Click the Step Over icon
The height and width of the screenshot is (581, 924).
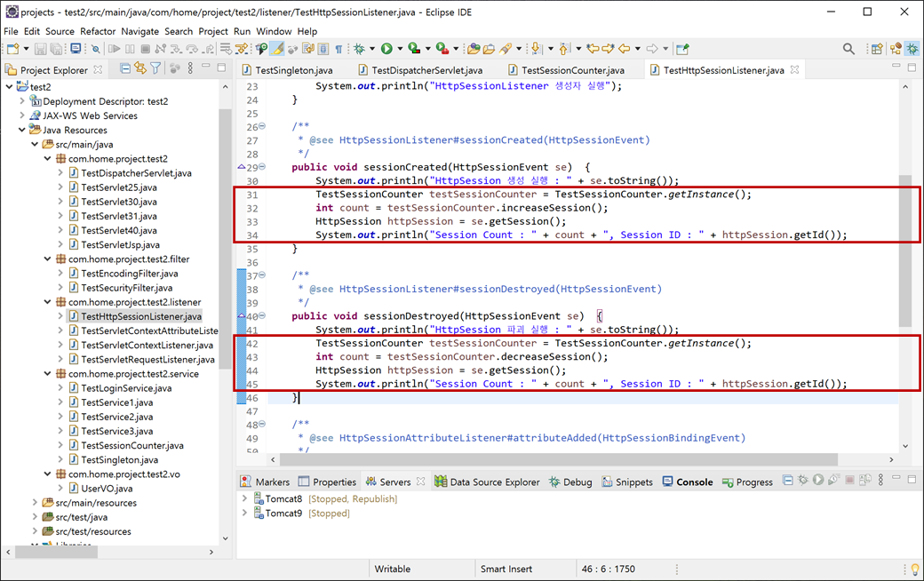click(192, 49)
